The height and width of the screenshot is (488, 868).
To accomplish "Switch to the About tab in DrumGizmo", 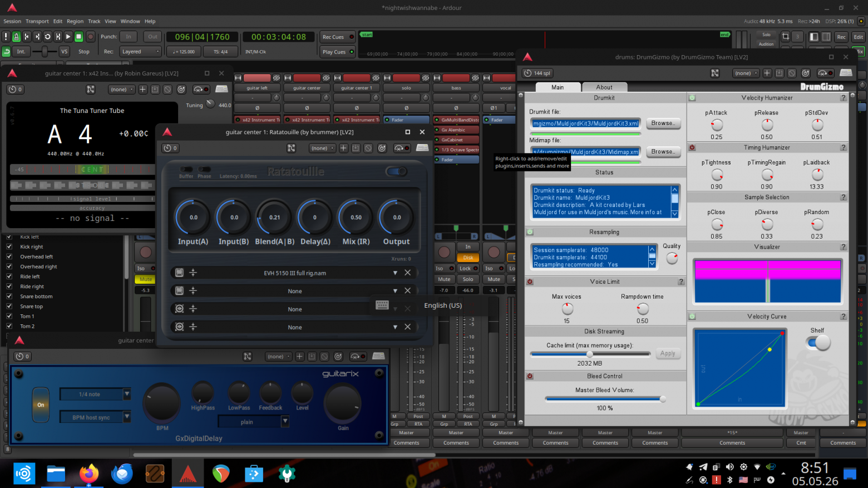I will click(x=604, y=87).
